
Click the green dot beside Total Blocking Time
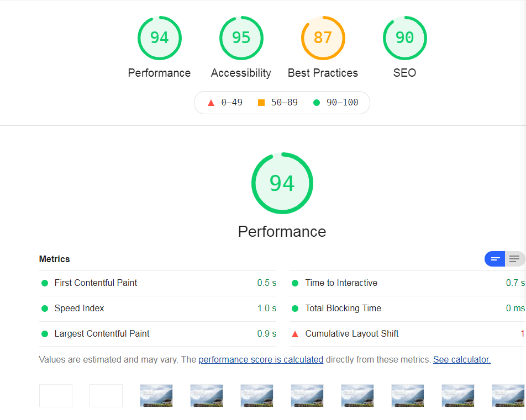click(x=295, y=309)
